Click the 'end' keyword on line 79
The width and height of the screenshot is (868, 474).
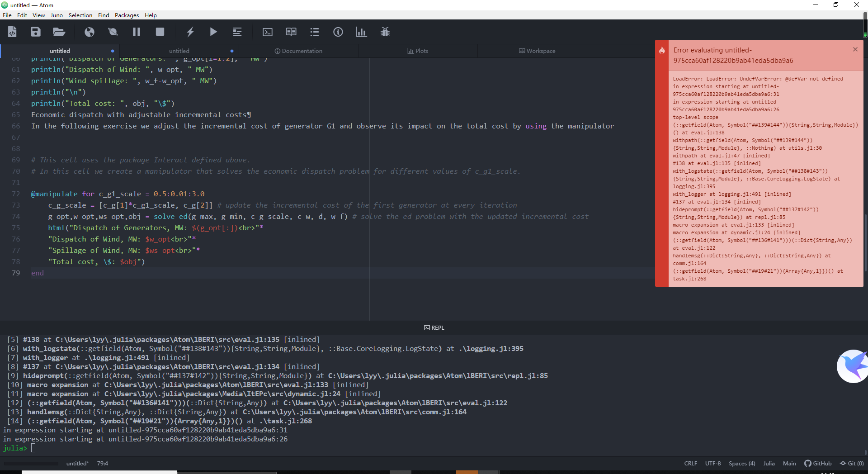point(38,273)
